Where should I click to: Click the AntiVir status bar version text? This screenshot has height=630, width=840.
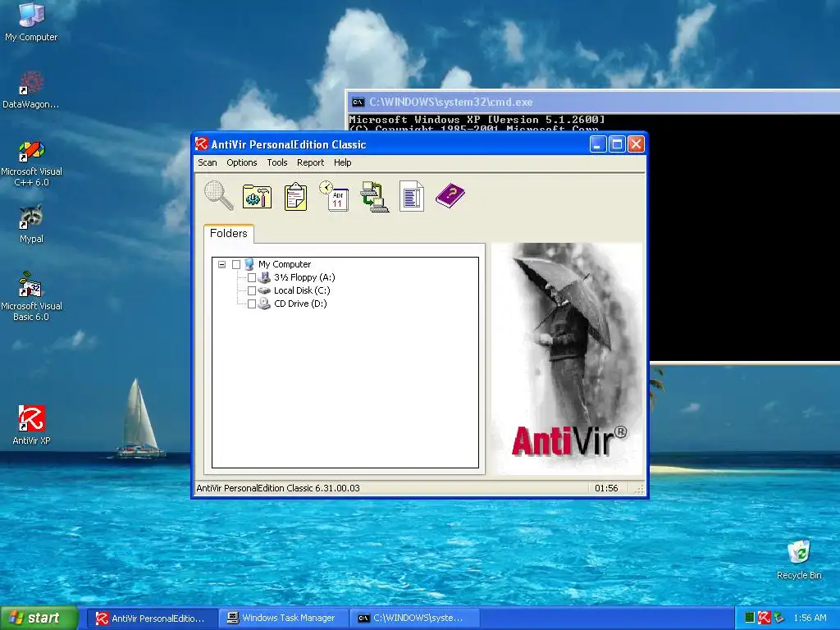(278, 488)
